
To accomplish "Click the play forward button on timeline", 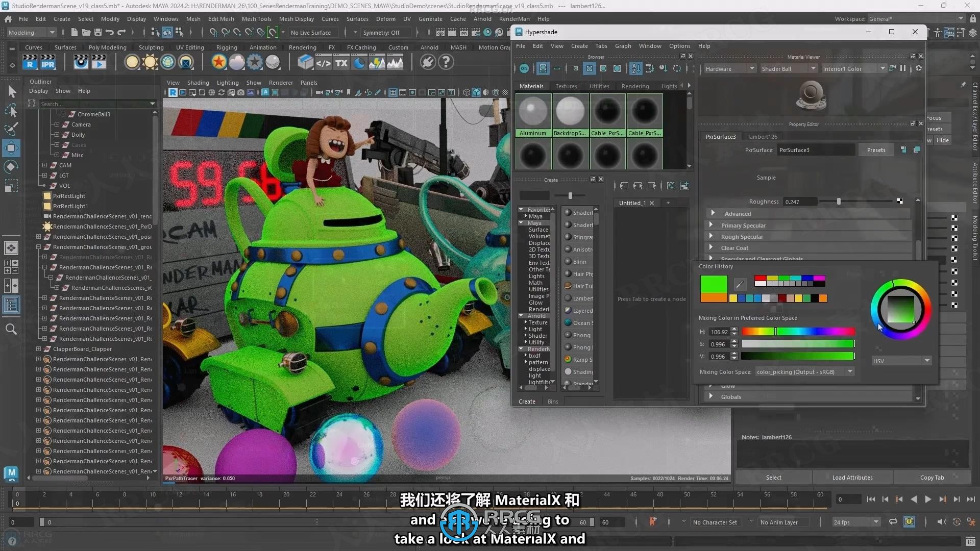I will click(928, 499).
